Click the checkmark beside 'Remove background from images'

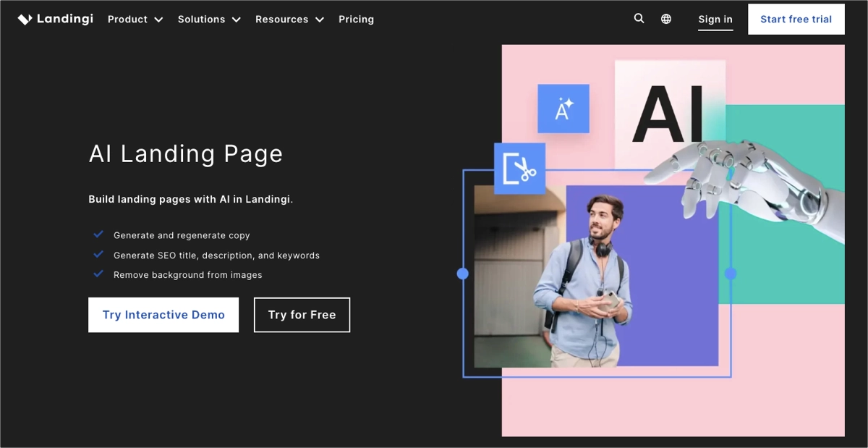(x=98, y=273)
